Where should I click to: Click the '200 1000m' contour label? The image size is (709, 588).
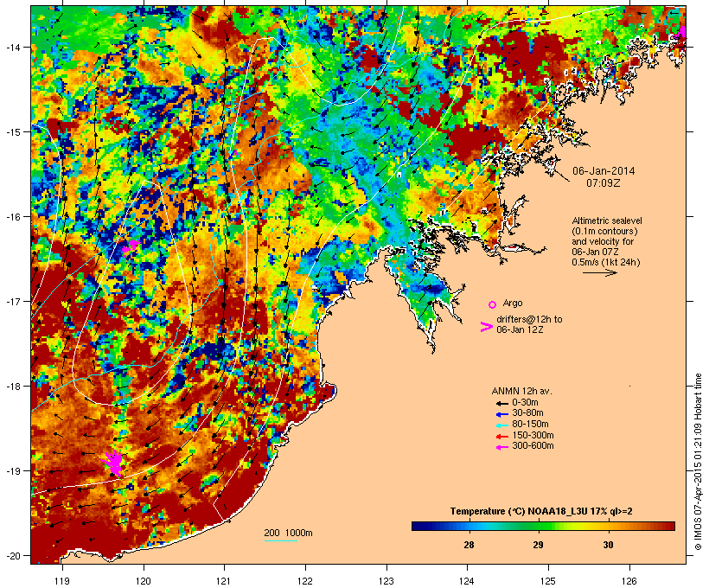288,533
